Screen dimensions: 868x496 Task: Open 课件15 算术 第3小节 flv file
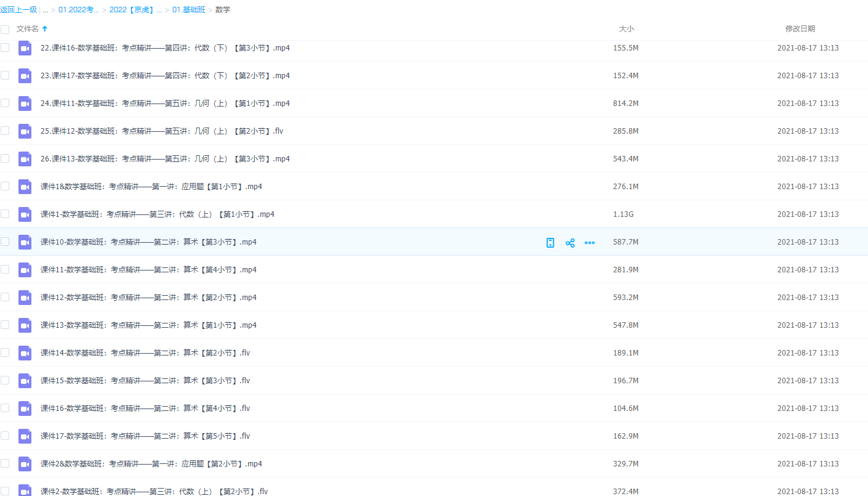(145, 381)
